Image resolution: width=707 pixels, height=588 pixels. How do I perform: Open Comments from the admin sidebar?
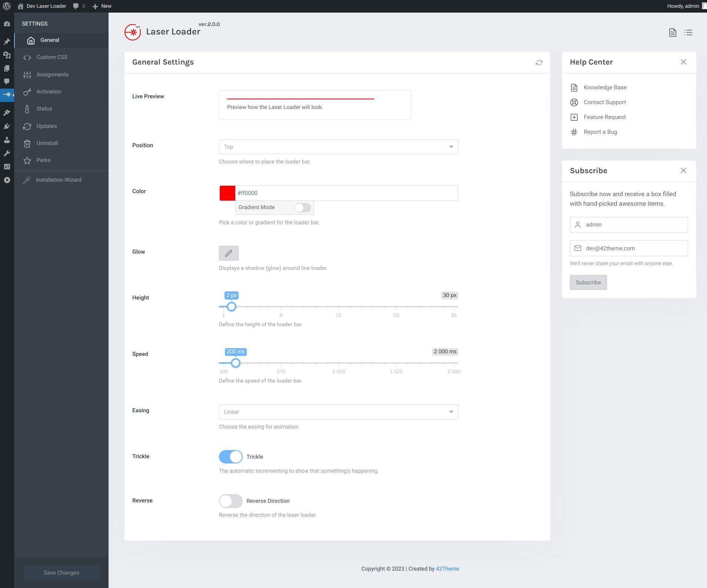[x=7, y=82]
